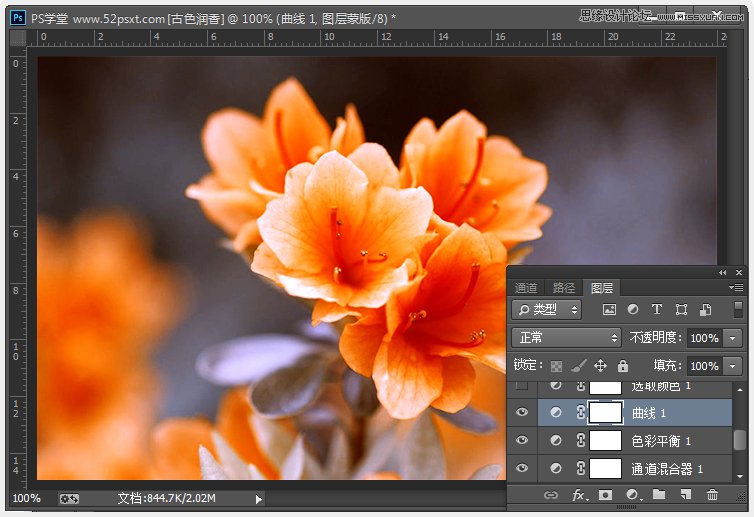Lock all padlock icon

tap(623, 366)
